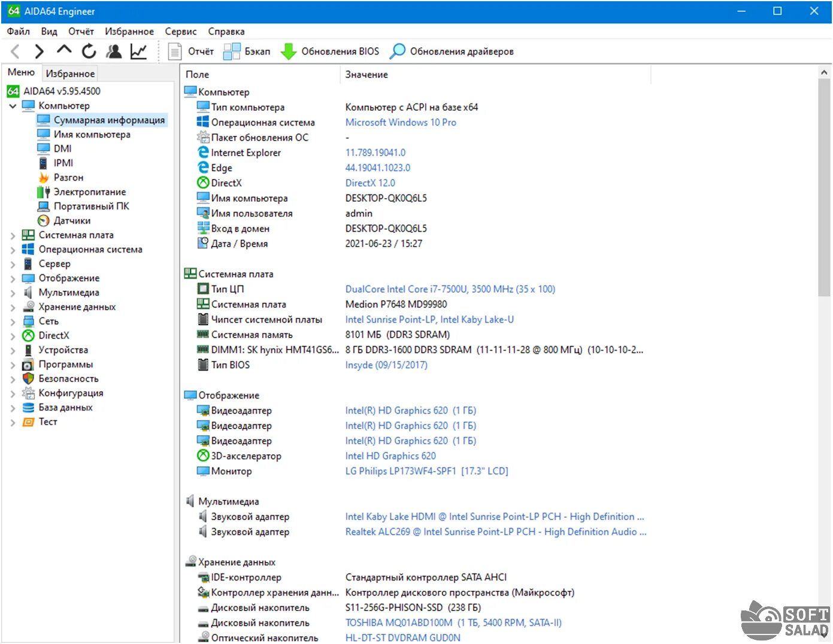Open the Файл menu

point(19,31)
